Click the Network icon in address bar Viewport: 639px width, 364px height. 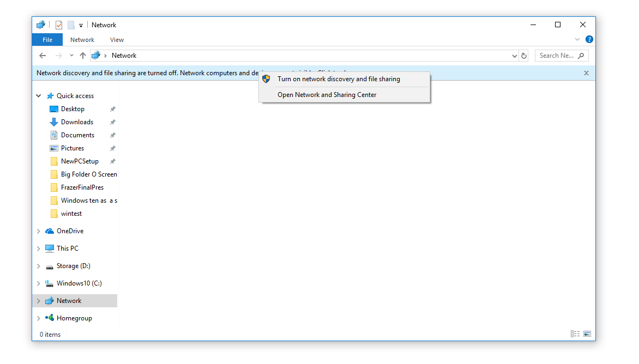pos(96,56)
